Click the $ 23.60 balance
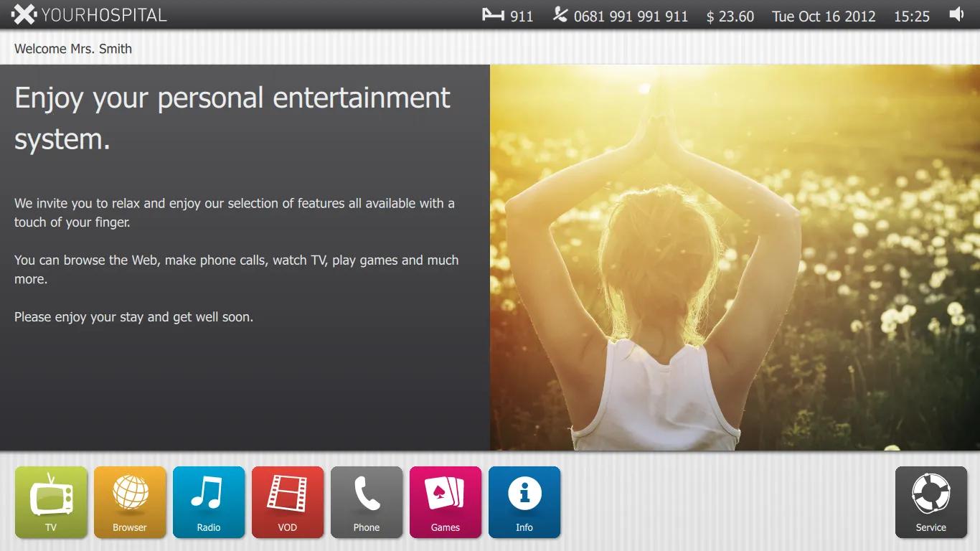Screen dimensions: 980x551 730,17
